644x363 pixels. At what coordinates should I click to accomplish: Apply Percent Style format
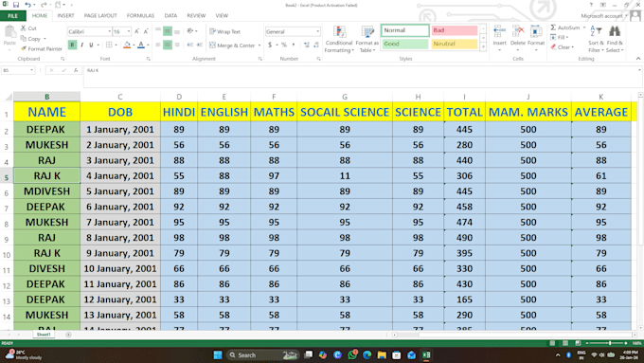[284, 45]
